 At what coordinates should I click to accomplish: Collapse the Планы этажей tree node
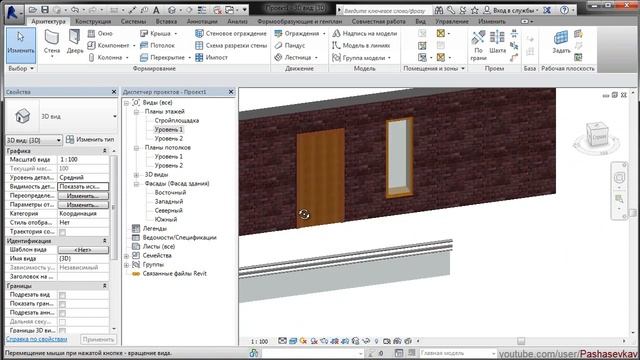(136, 112)
